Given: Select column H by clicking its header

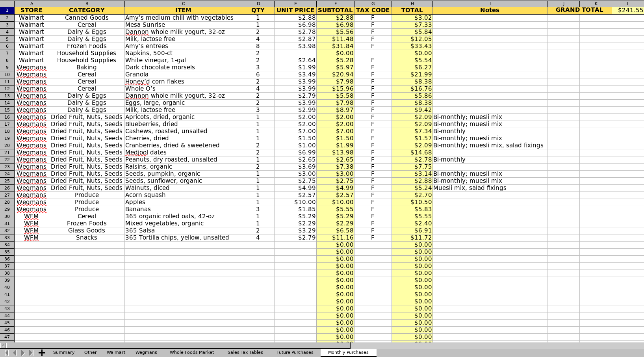Looking at the screenshot, I should (x=412, y=3).
